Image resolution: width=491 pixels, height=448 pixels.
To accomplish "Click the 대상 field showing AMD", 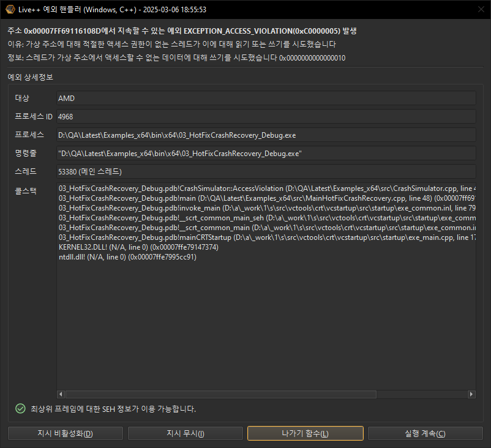I will (x=266, y=99).
